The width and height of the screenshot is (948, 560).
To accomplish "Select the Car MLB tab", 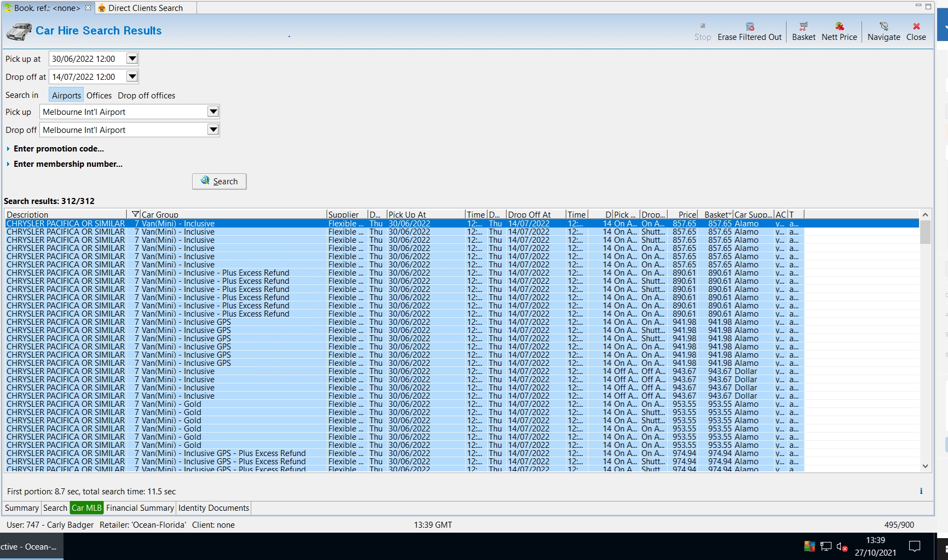I will (x=86, y=508).
